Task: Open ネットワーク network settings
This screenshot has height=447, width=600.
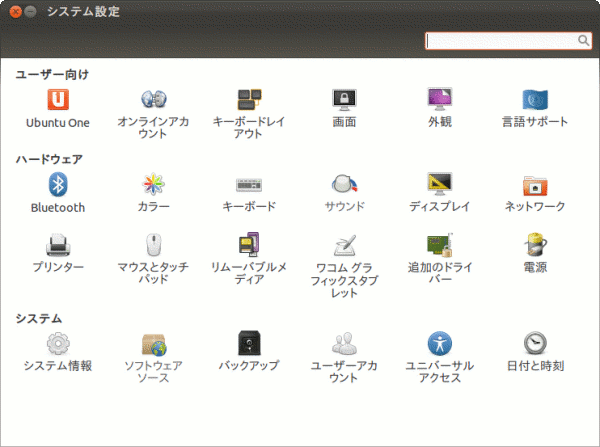Action: 535,186
